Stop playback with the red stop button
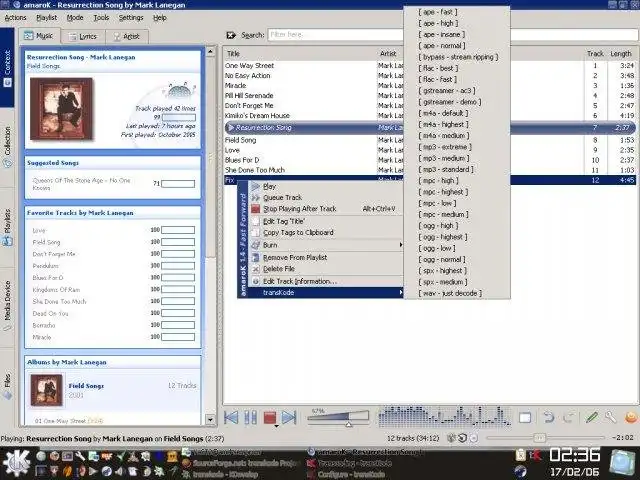 click(x=270, y=418)
